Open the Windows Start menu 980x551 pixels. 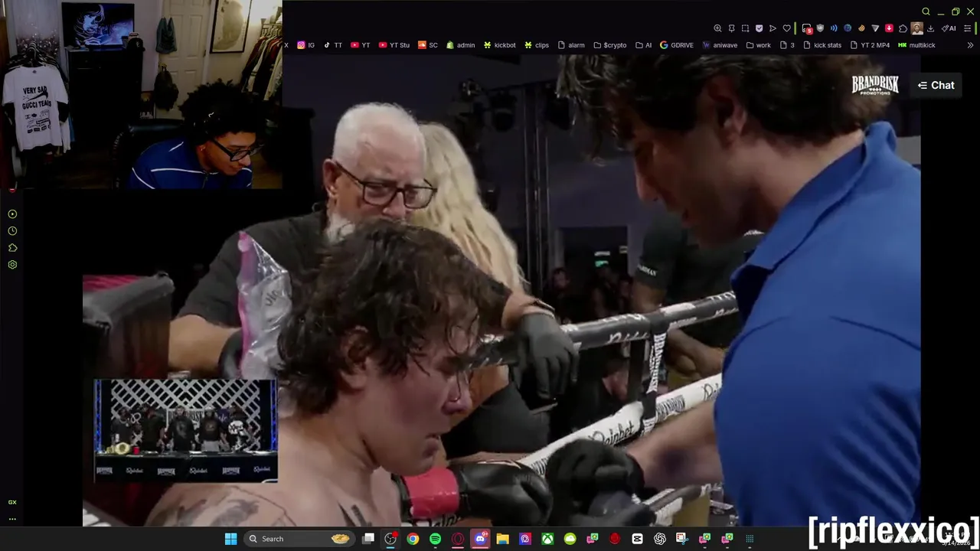(230, 539)
